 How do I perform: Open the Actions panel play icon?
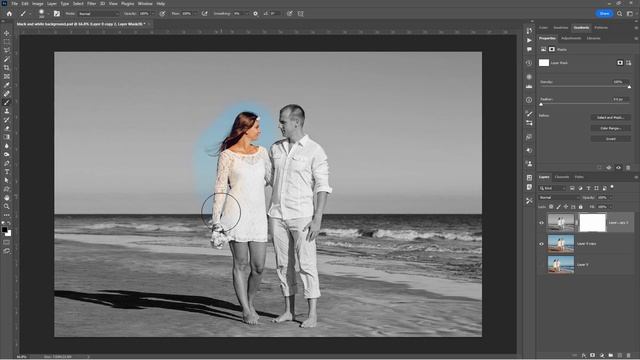tap(529, 40)
